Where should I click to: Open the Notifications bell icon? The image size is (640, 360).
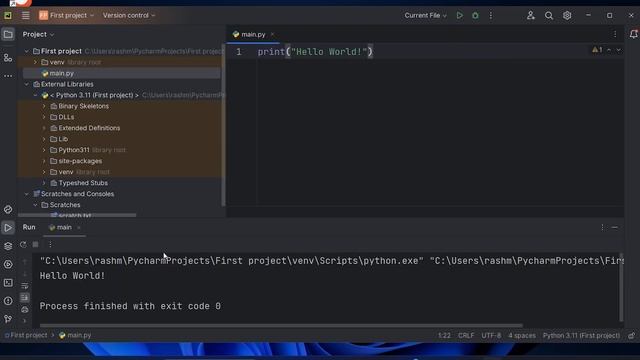click(x=633, y=34)
